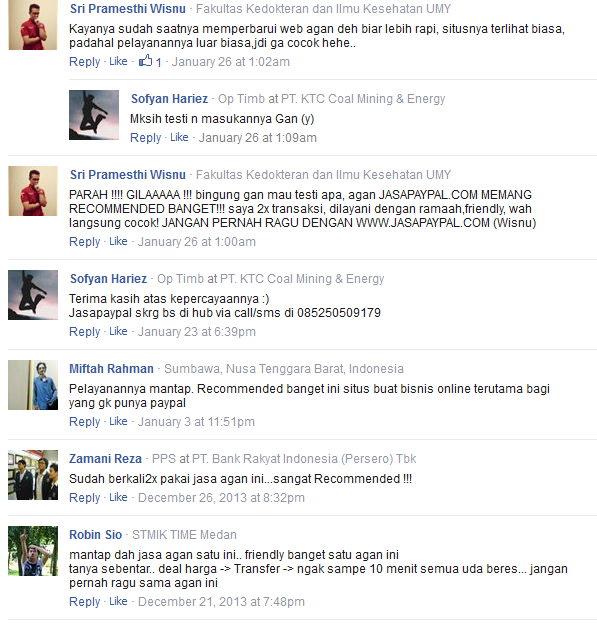Open Robin Sio's profile picture
This screenshot has width=597, height=627.
pos(33,551)
